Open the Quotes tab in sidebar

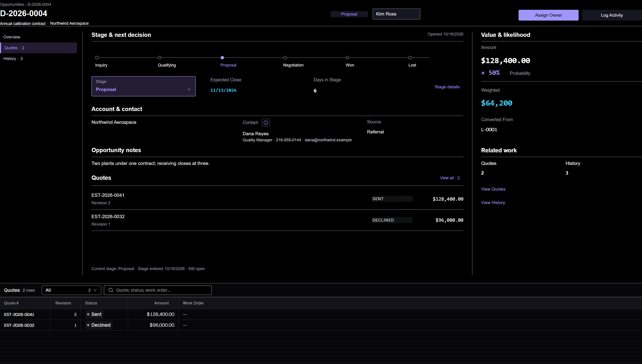(38, 48)
